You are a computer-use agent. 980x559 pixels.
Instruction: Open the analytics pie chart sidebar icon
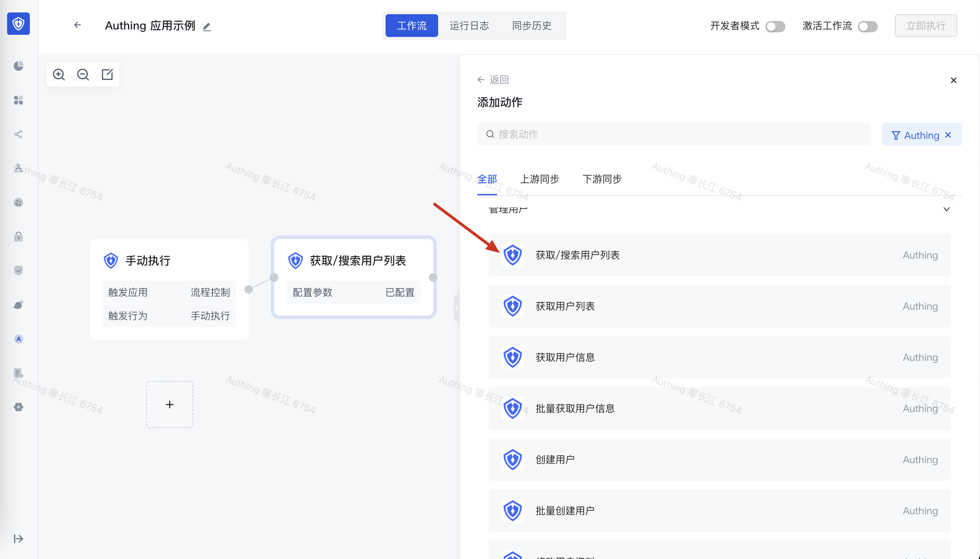(18, 66)
